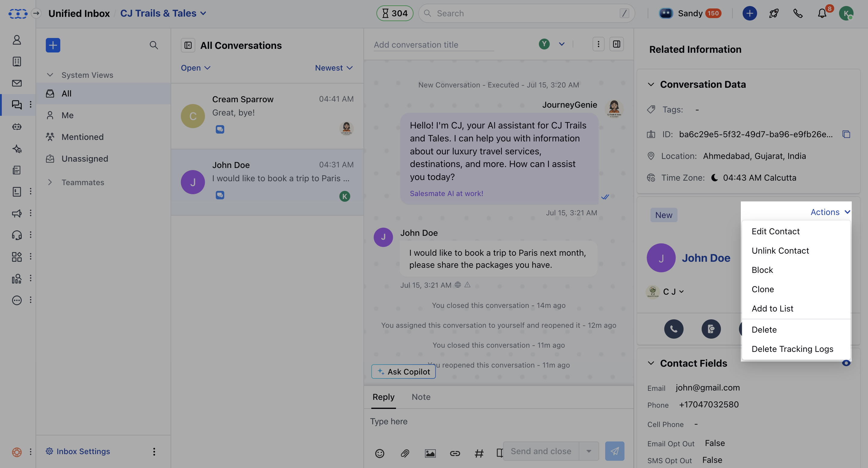The height and width of the screenshot is (468, 868).
Task: Expand the Teammates section
Action: [50, 182]
